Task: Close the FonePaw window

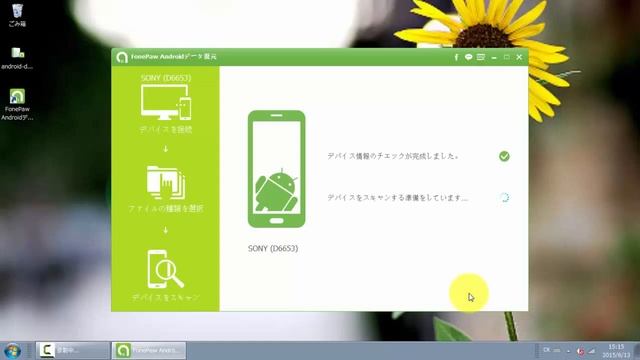Action: [x=519, y=57]
